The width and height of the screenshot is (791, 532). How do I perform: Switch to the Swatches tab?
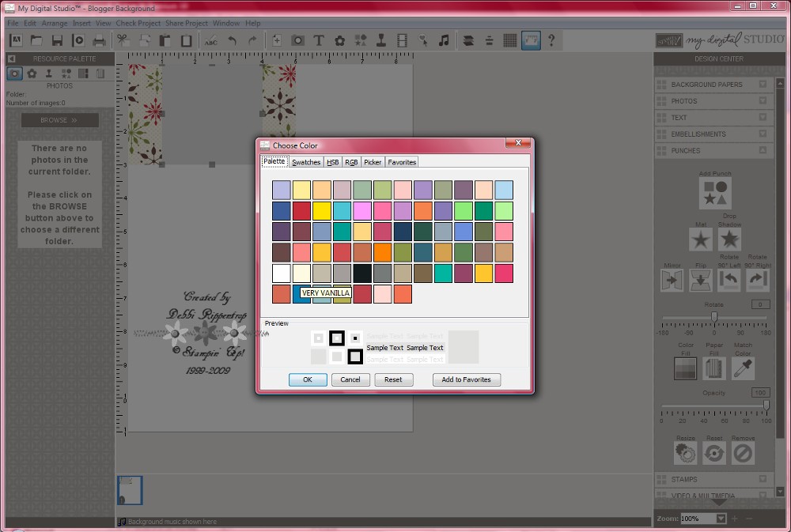tap(305, 162)
